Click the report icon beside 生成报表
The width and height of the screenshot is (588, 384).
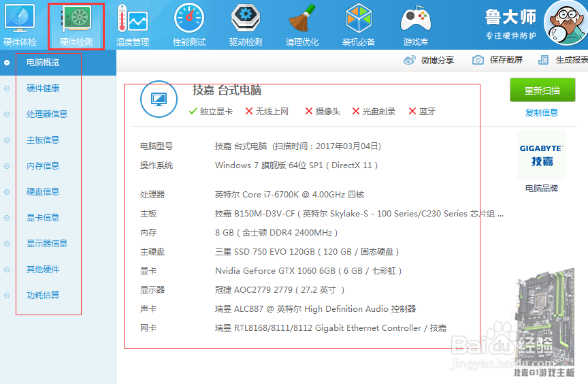[543, 60]
